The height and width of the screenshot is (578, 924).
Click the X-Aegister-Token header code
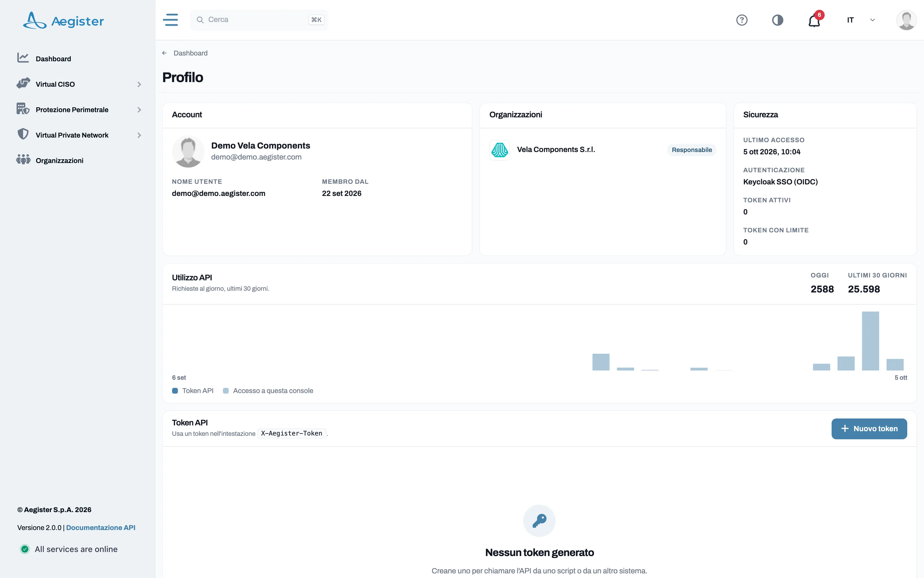point(292,433)
